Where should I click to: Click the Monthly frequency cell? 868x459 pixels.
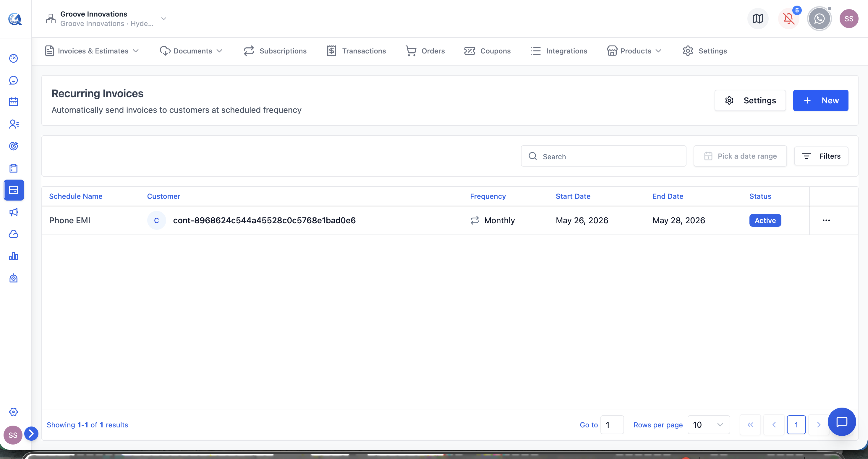(x=493, y=220)
